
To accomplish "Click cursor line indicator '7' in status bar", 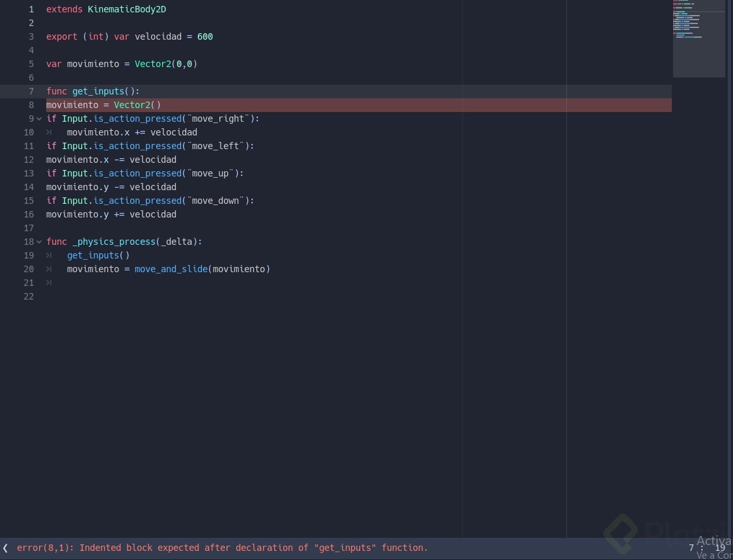I will 691,548.
